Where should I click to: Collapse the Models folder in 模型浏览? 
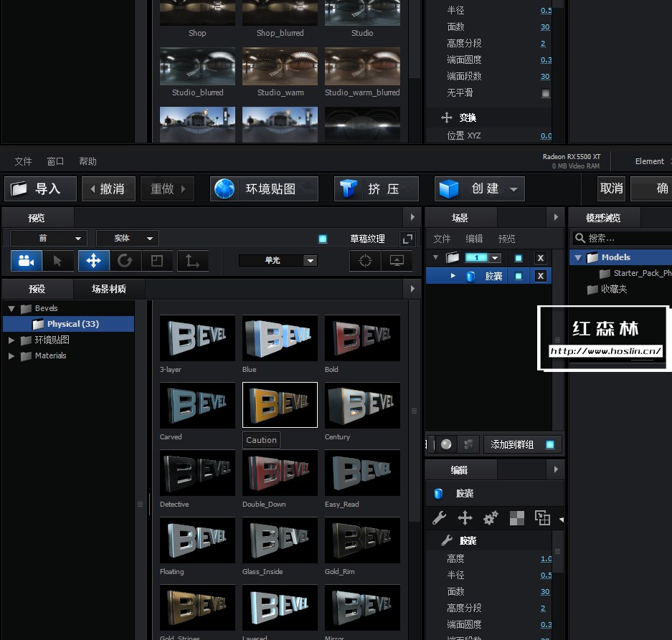[x=578, y=257]
